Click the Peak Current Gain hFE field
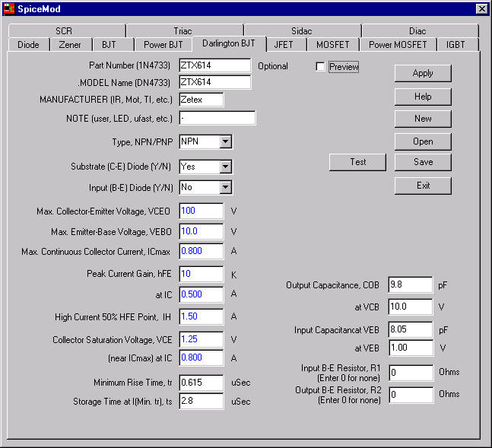Screen dimensions: 492x448 click(201, 273)
